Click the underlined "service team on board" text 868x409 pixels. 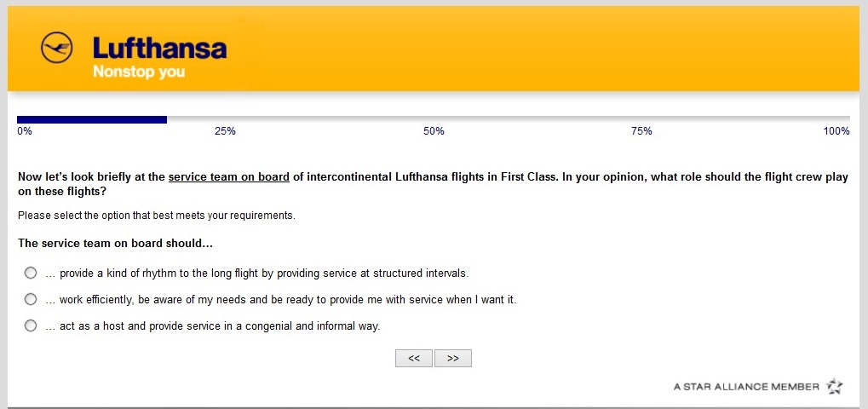coord(229,177)
